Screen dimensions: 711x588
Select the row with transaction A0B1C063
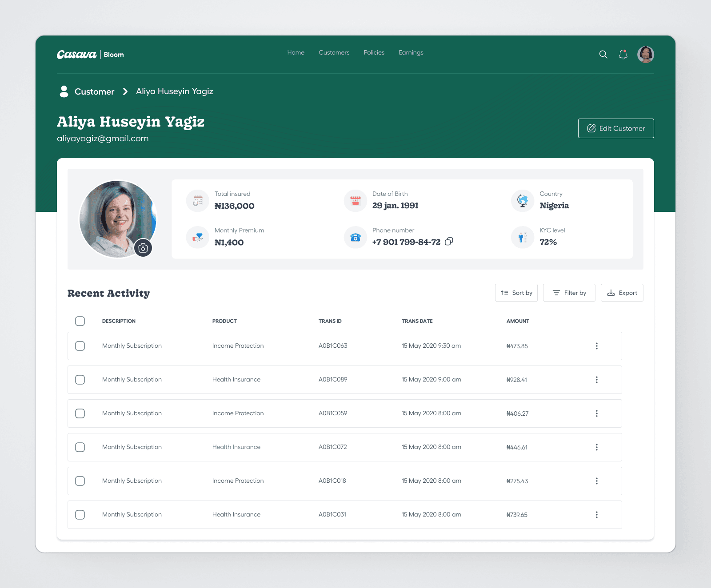coord(80,346)
